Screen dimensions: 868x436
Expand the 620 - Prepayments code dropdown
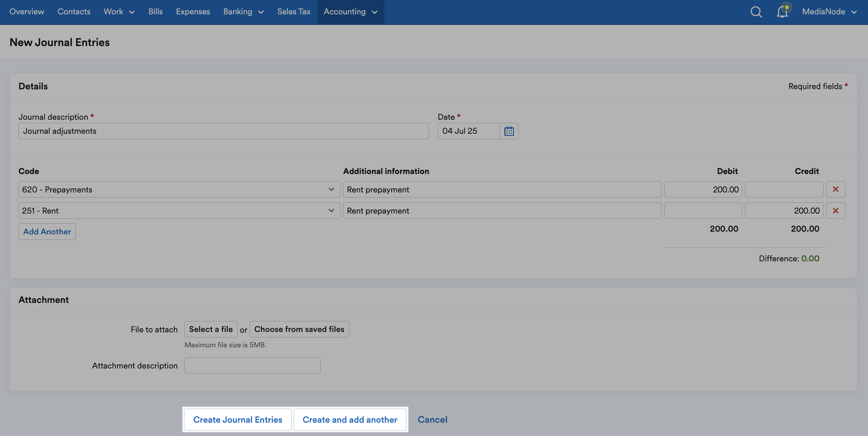179,189
